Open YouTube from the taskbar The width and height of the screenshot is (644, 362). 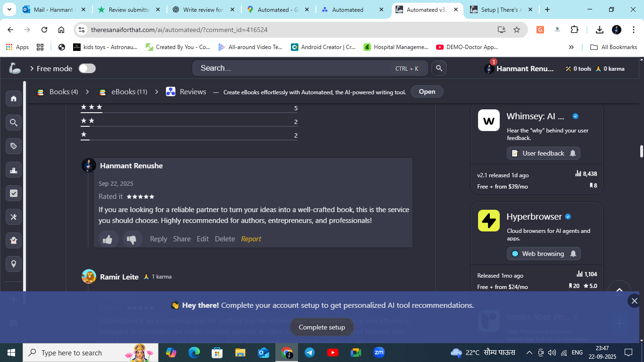(x=333, y=353)
